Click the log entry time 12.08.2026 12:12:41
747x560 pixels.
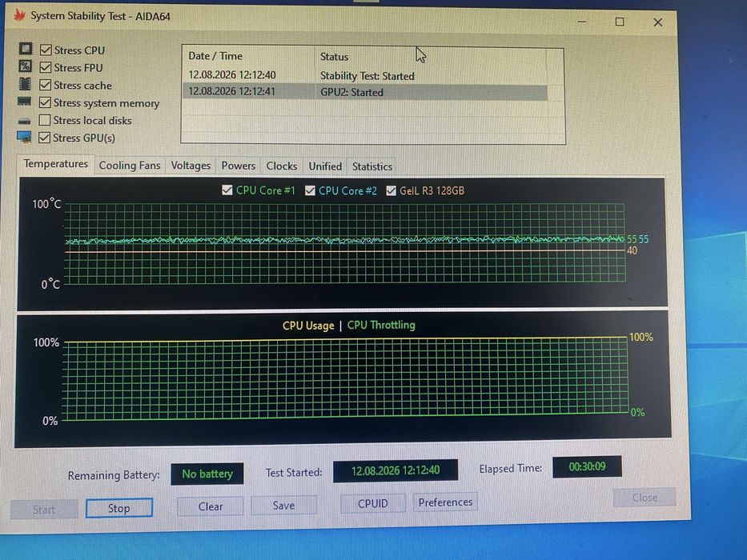click(232, 91)
